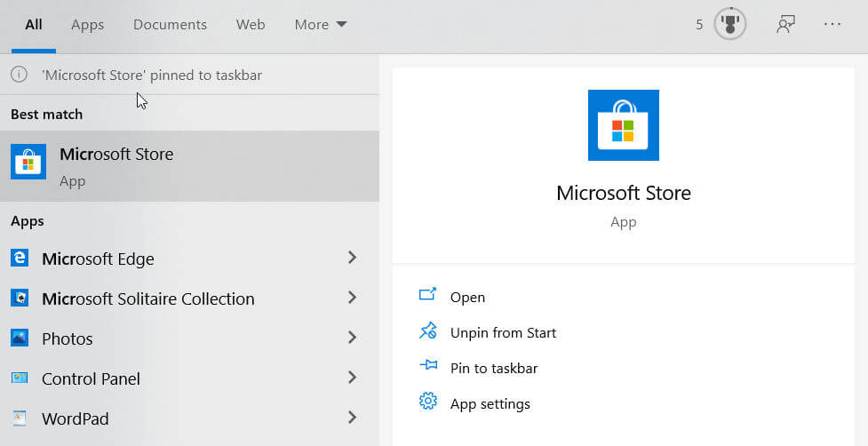868x446 pixels.
Task: Click the rewards points number 5
Action: (x=699, y=25)
